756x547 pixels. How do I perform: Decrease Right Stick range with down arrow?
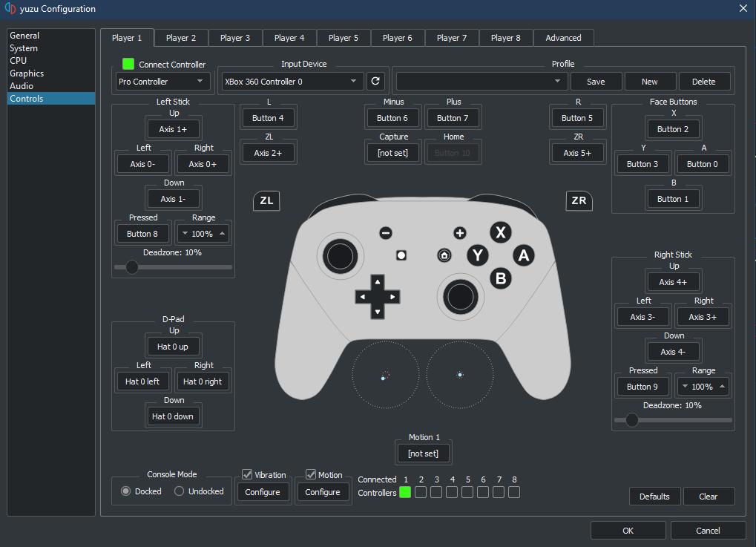tap(685, 387)
